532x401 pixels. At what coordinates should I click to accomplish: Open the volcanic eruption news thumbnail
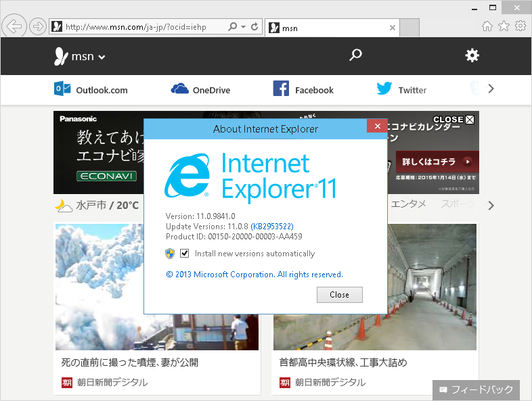pos(157,287)
